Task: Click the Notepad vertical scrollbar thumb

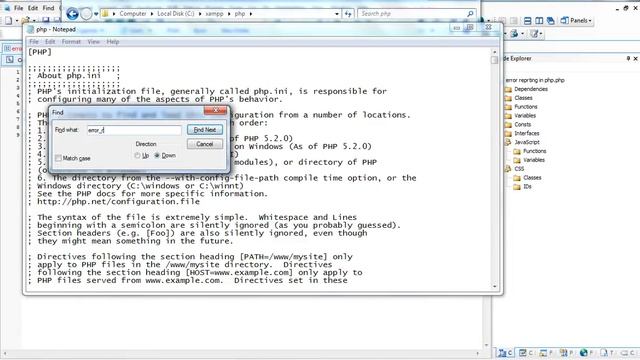Action: pos(495,60)
